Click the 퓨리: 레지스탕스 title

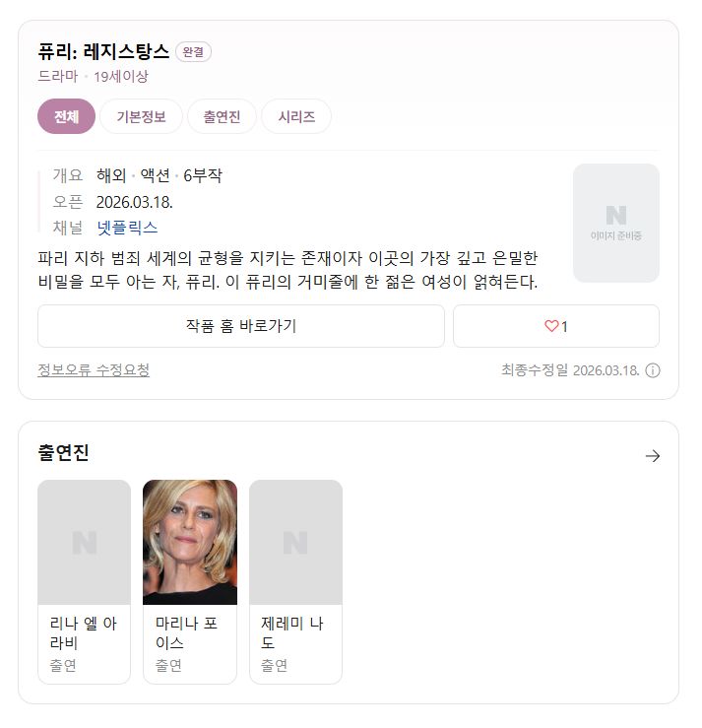(x=103, y=51)
